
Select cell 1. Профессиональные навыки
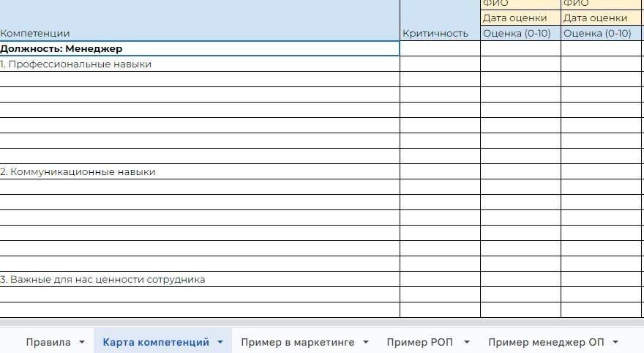pos(200,64)
